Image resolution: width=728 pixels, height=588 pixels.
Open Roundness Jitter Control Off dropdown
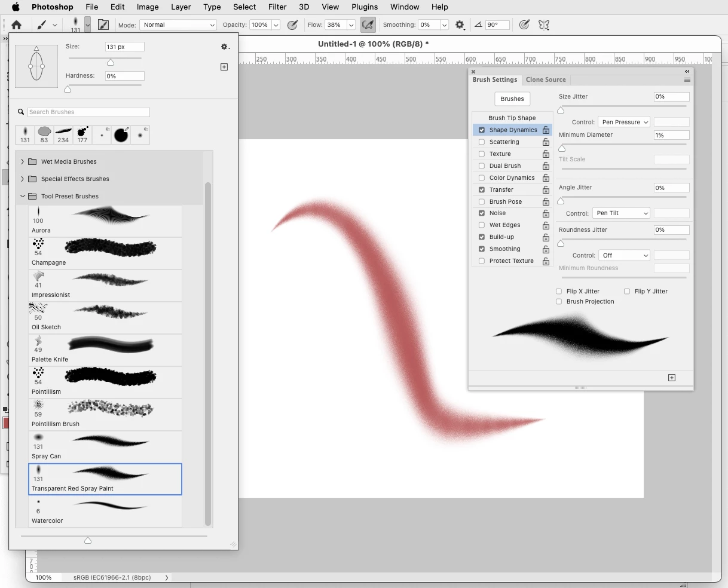[x=625, y=256]
